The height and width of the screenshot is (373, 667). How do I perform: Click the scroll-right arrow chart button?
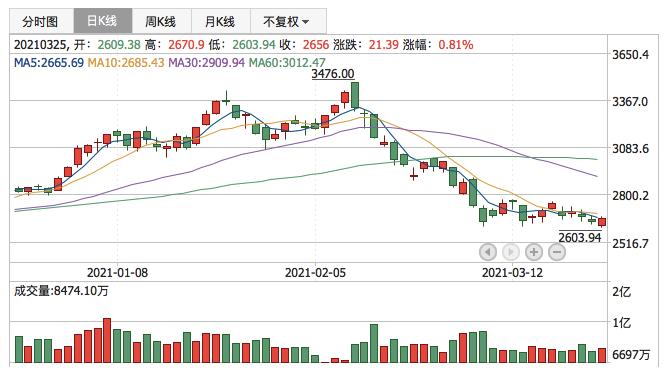(x=510, y=252)
